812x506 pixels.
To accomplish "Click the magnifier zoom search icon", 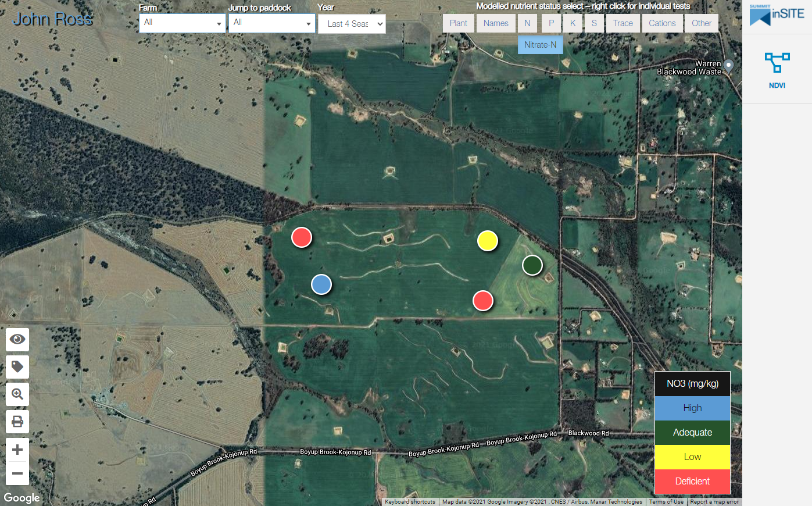I will (x=17, y=394).
